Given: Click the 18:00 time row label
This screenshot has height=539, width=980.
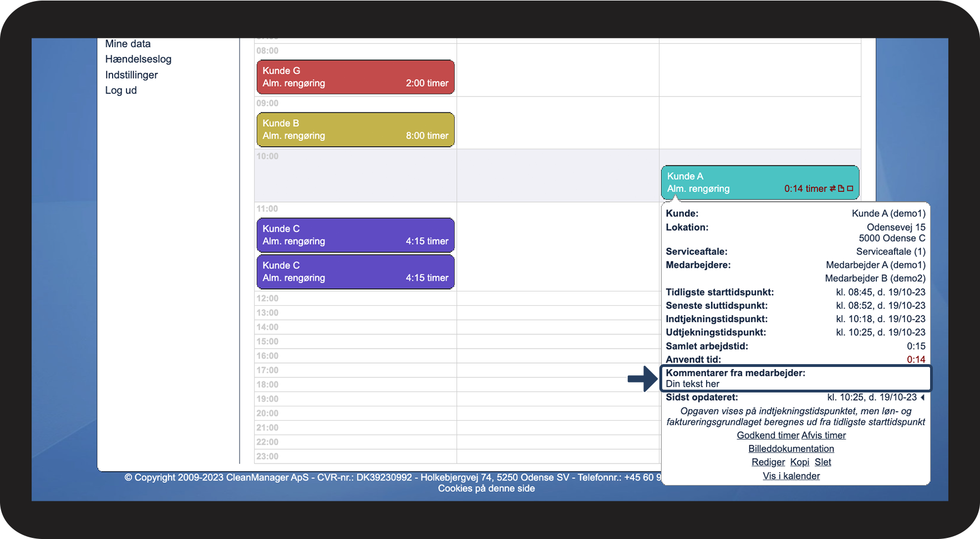Looking at the screenshot, I should (267, 385).
